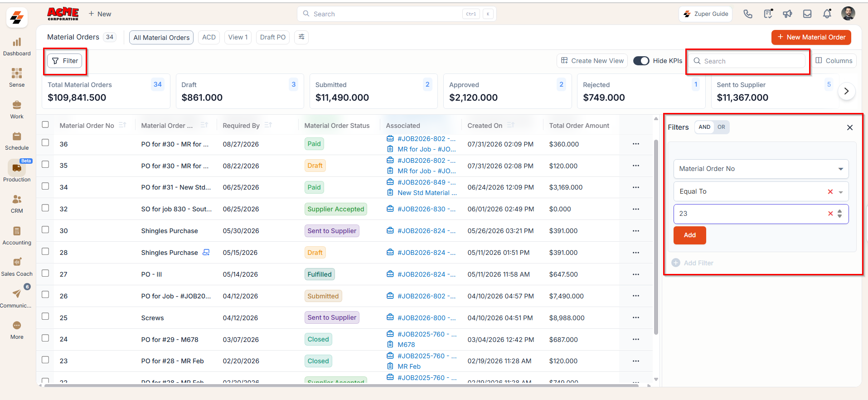868x400 pixels.
Task: Focus the material orders Search field
Action: click(747, 61)
